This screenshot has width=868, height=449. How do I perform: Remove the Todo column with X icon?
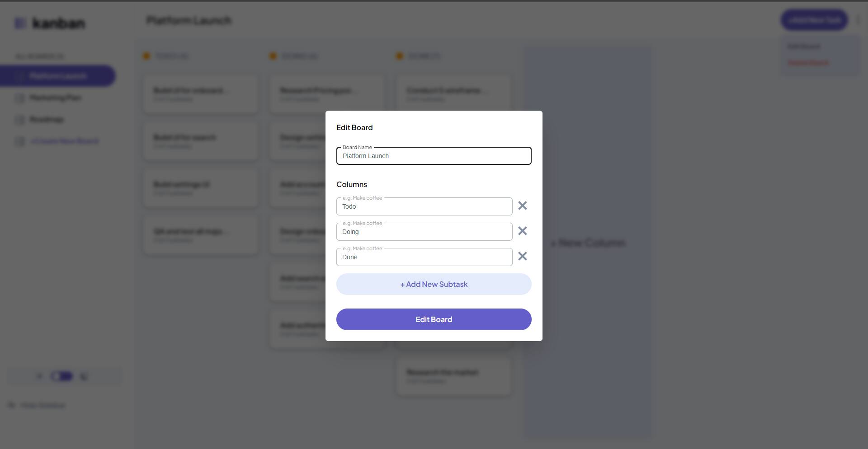(523, 206)
